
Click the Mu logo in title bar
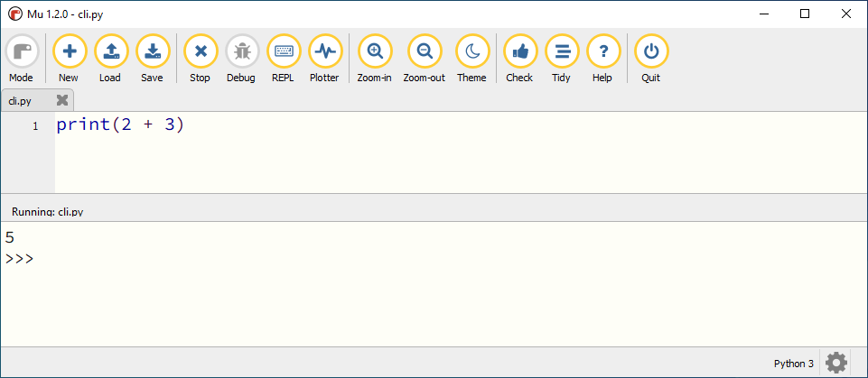[x=15, y=14]
